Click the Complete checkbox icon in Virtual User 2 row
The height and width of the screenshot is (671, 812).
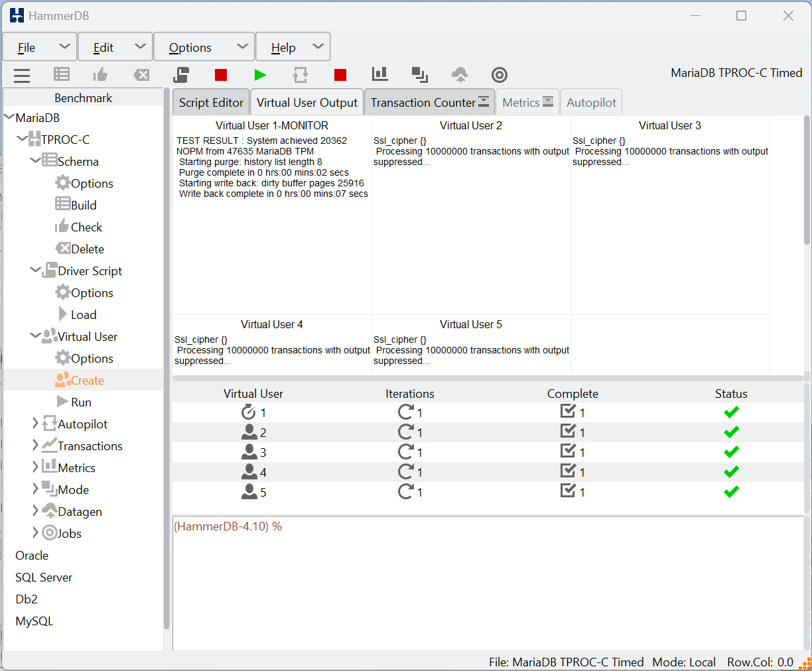click(569, 431)
